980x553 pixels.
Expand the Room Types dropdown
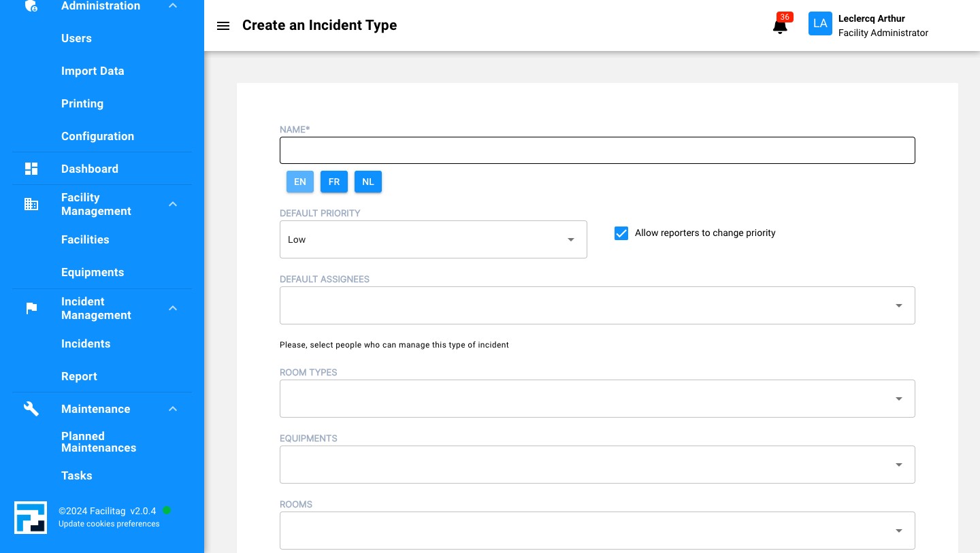point(597,399)
